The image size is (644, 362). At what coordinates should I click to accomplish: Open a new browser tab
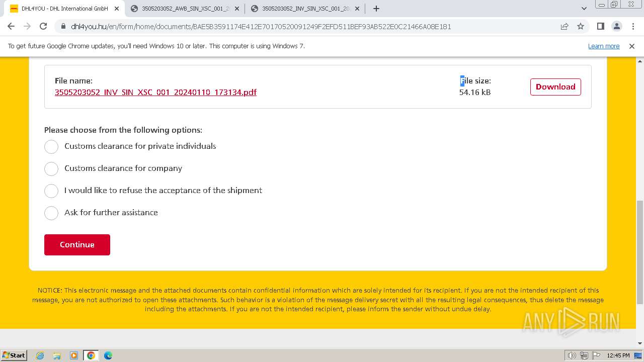coord(376,9)
